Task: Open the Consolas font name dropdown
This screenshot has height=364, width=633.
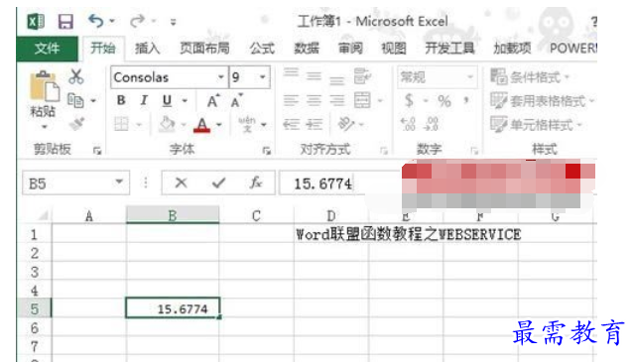Action: click(x=220, y=76)
